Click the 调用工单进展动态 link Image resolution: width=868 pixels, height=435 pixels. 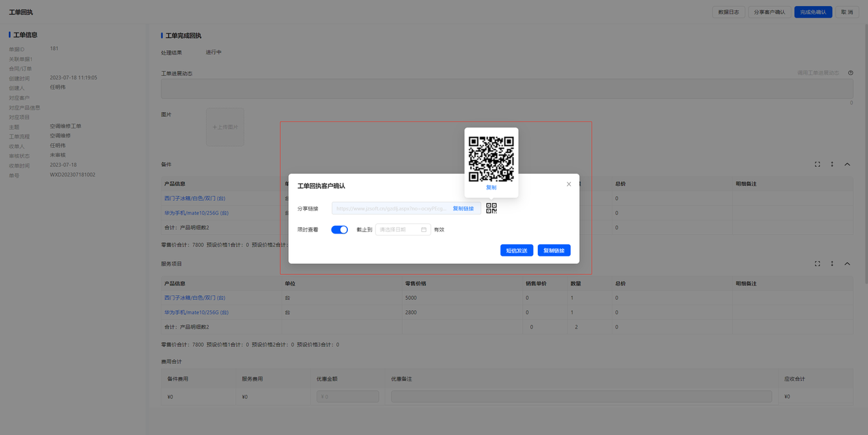pyautogui.click(x=818, y=73)
